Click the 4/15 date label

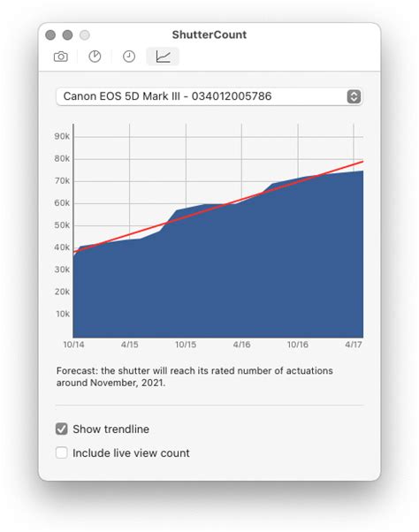pos(130,345)
